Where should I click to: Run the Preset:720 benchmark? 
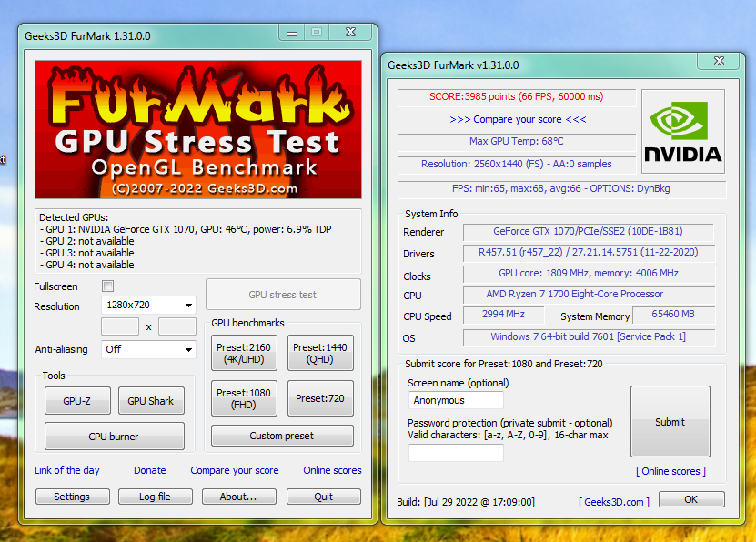tap(320, 398)
